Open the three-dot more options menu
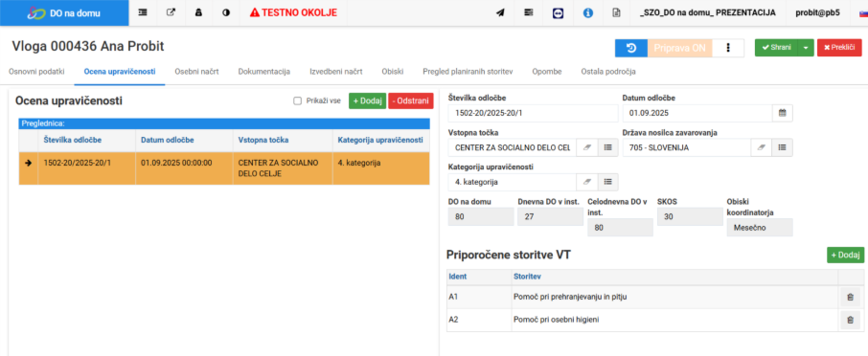This screenshot has width=868, height=356. tap(728, 48)
